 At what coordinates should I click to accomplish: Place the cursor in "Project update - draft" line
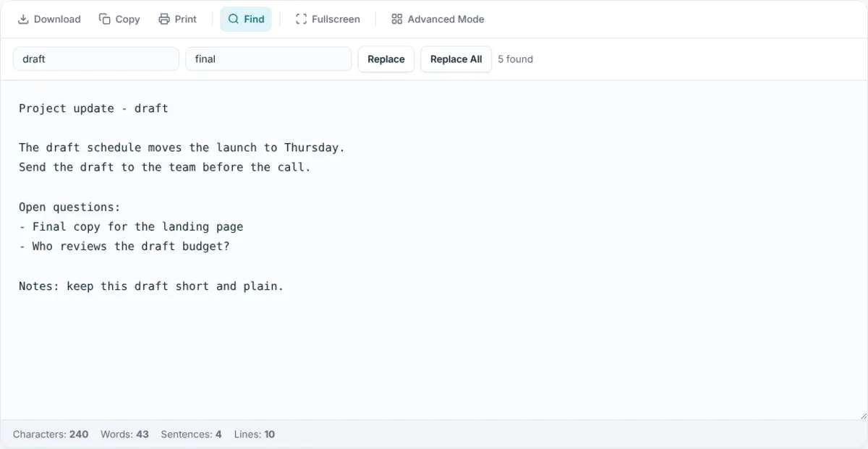click(x=93, y=108)
